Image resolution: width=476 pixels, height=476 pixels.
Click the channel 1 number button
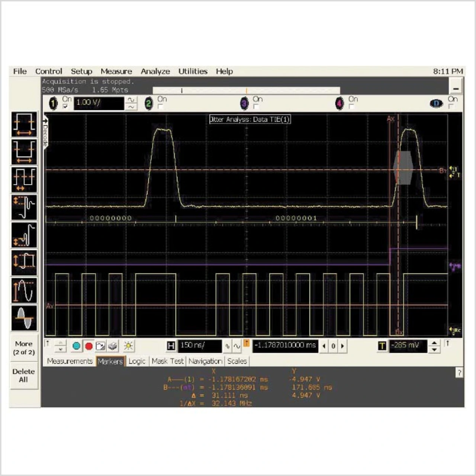(x=54, y=103)
